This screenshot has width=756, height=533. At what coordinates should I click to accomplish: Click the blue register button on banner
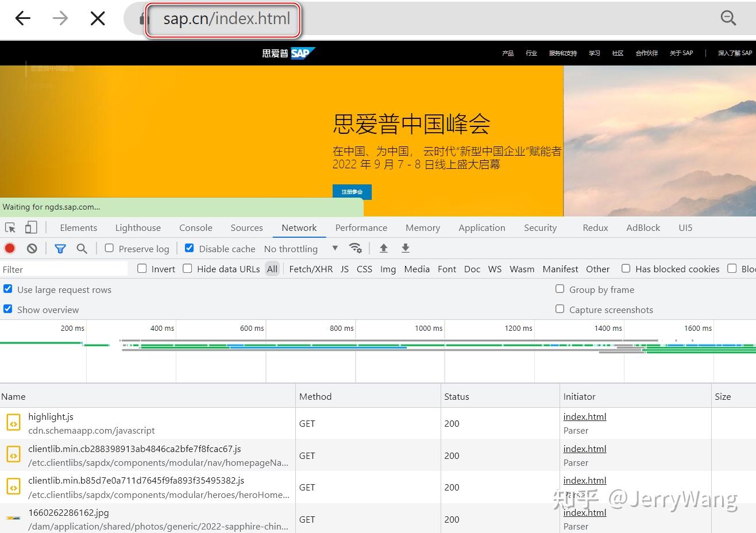point(352,192)
